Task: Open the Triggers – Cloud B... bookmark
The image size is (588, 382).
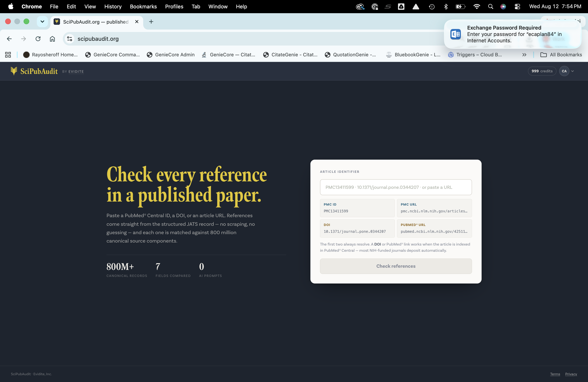Action: [475, 55]
